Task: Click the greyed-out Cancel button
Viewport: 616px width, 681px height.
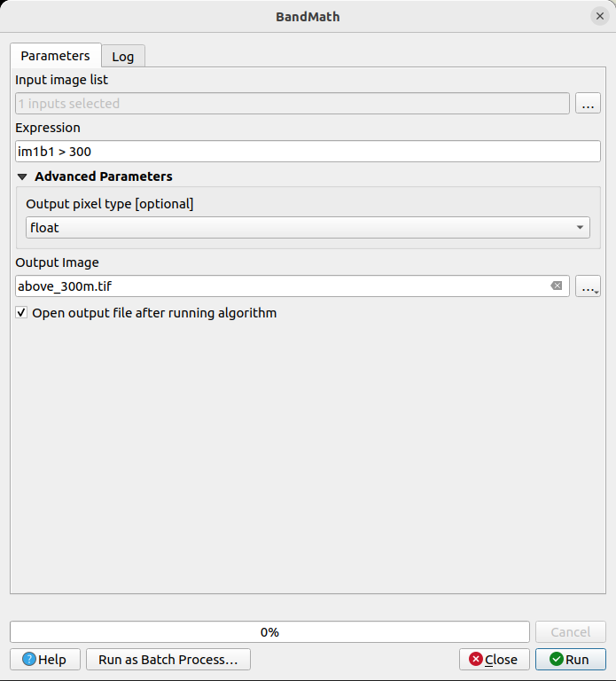Action: coord(570,631)
